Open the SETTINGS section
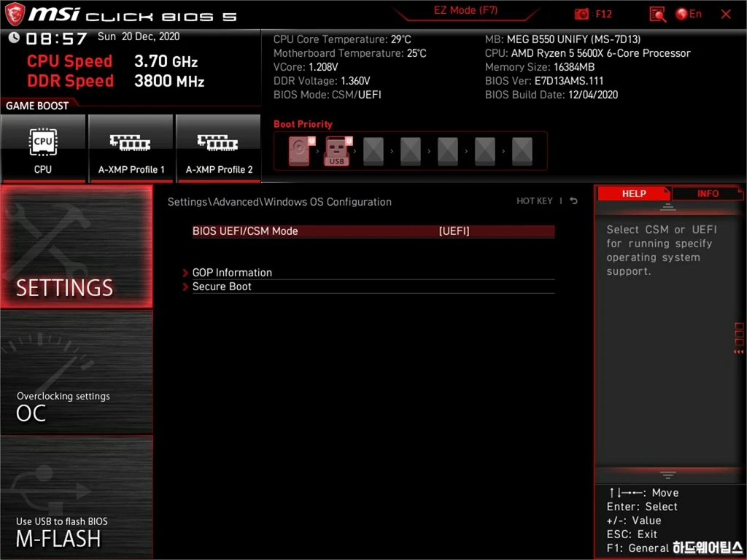 coord(77,246)
